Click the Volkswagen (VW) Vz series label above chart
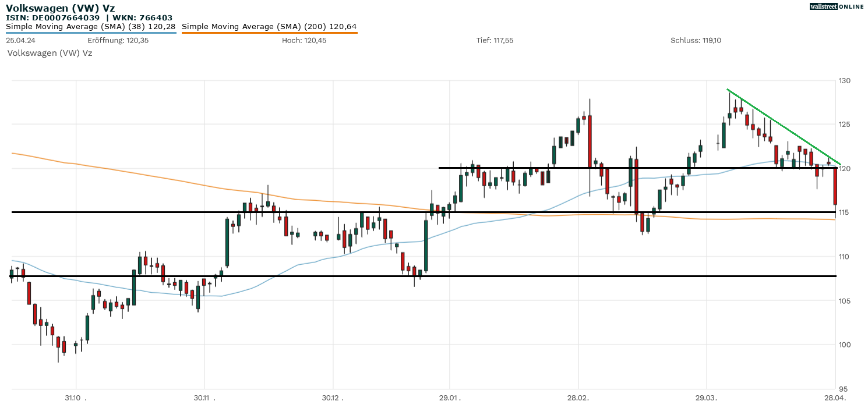 (50, 53)
